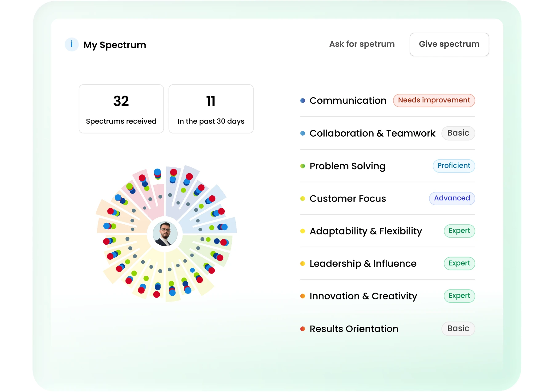
Task: Click the orange dot next to Leadership & Influence
Action: [302, 263]
